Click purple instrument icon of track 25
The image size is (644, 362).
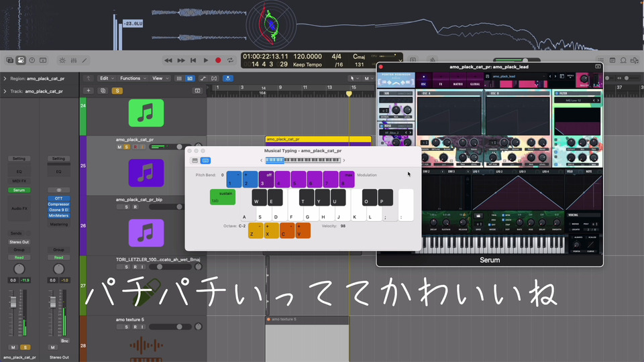tap(146, 173)
